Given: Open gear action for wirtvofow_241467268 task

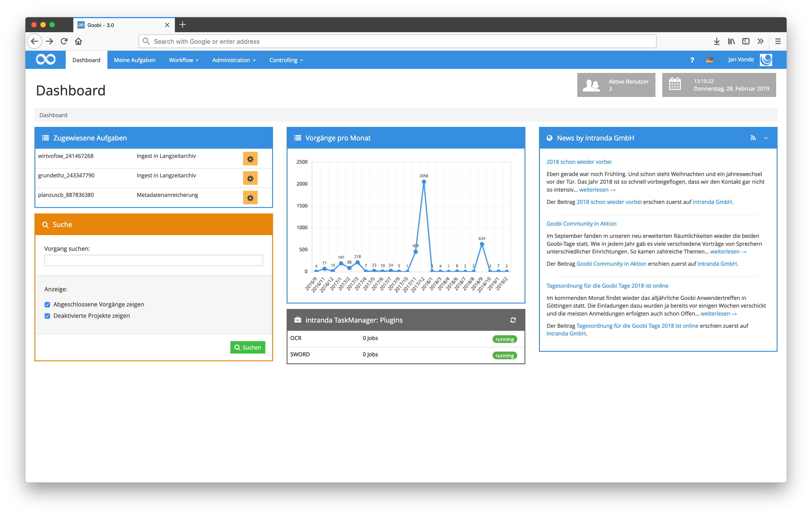Looking at the screenshot, I should click(x=250, y=159).
